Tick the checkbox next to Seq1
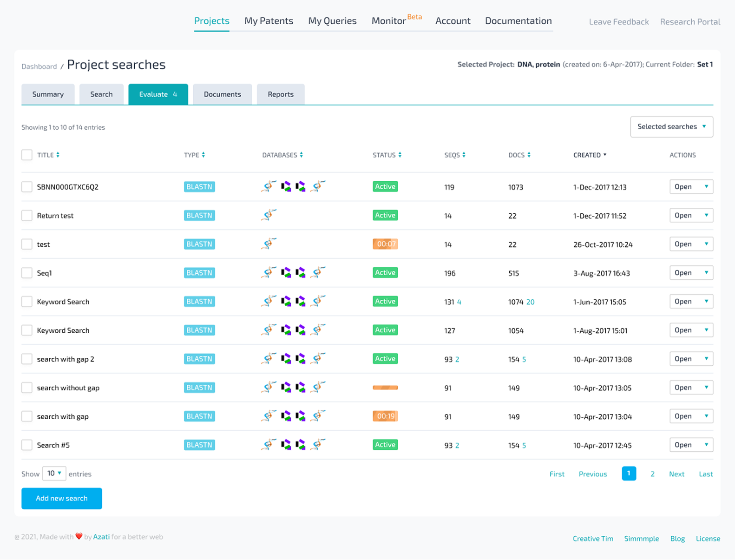 click(x=27, y=273)
